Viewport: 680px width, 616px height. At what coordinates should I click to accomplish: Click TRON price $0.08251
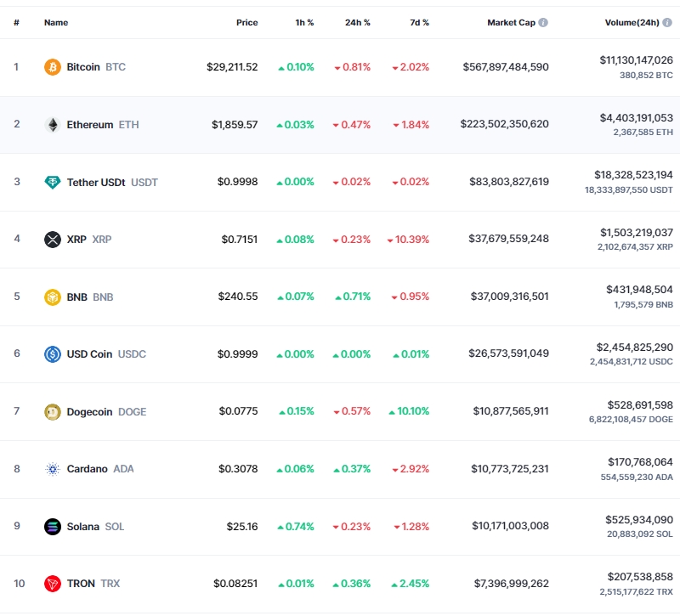tap(235, 584)
